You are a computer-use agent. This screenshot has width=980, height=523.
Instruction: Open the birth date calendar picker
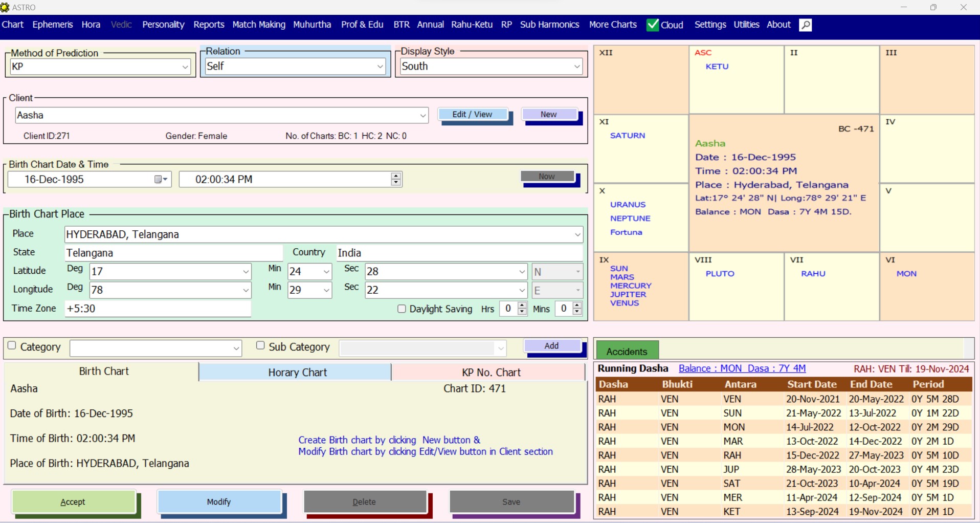coord(161,179)
